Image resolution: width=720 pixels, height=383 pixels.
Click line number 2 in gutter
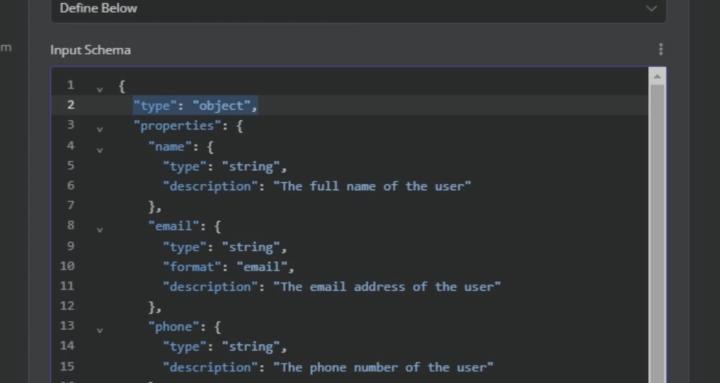click(70, 105)
